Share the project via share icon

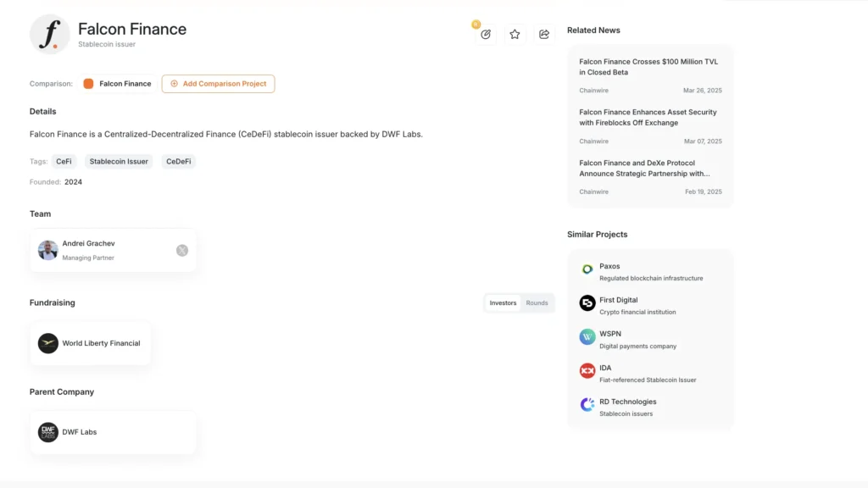tap(544, 34)
